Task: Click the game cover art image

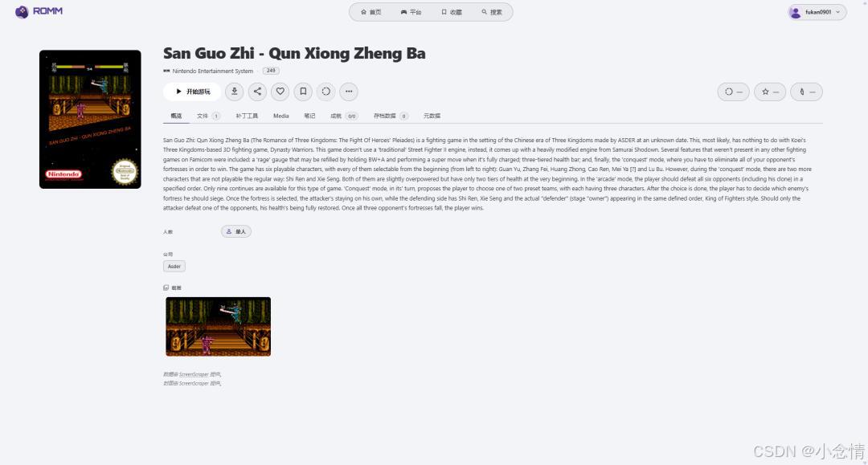Action: 90,120
